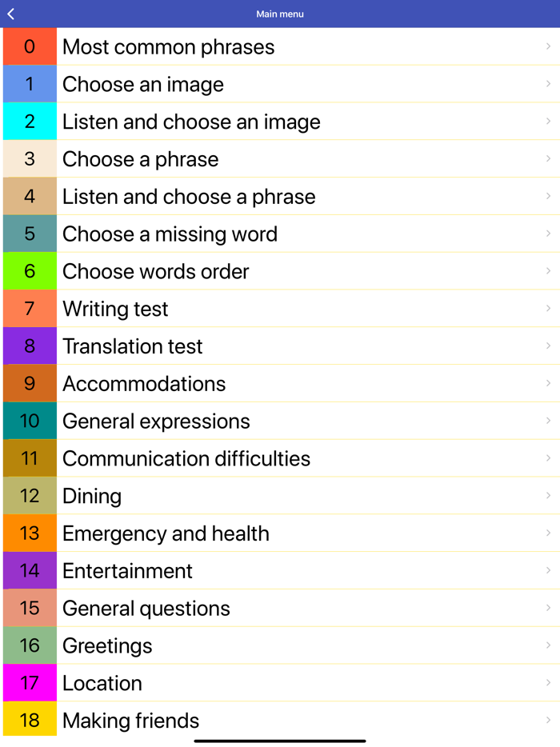Tap the lime green number 6 tile
560x747 pixels.
[30, 271]
